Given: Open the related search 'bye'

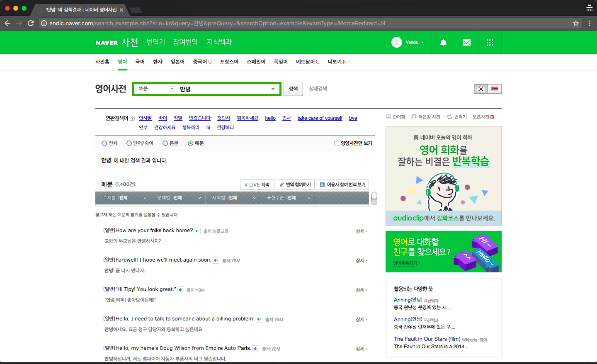Looking at the screenshot, I should tap(353, 118).
